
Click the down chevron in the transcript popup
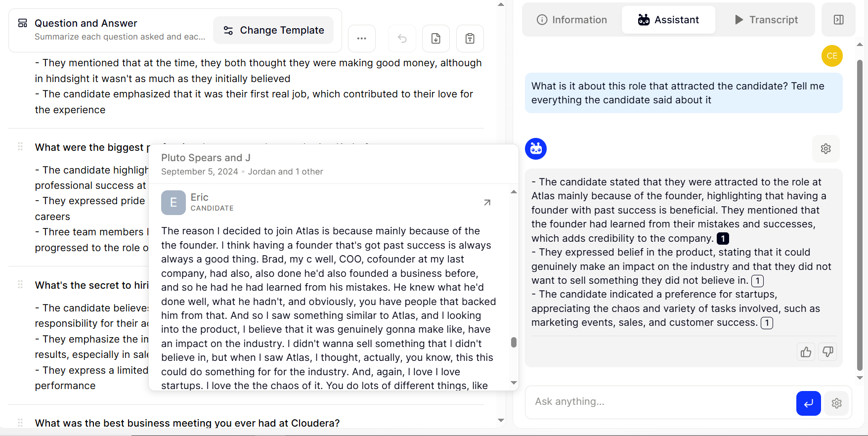pyautogui.click(x=514, y=383)
